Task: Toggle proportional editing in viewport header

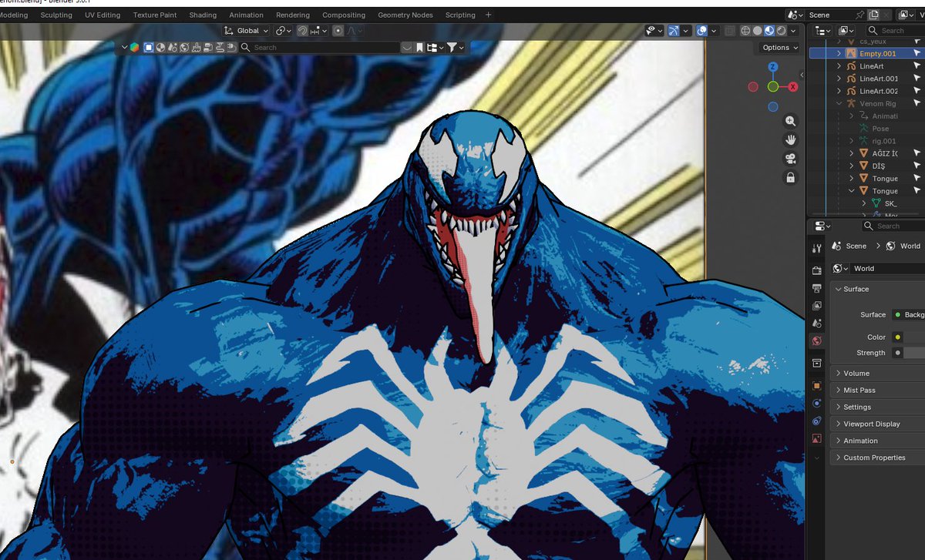Action: (338, 31)
